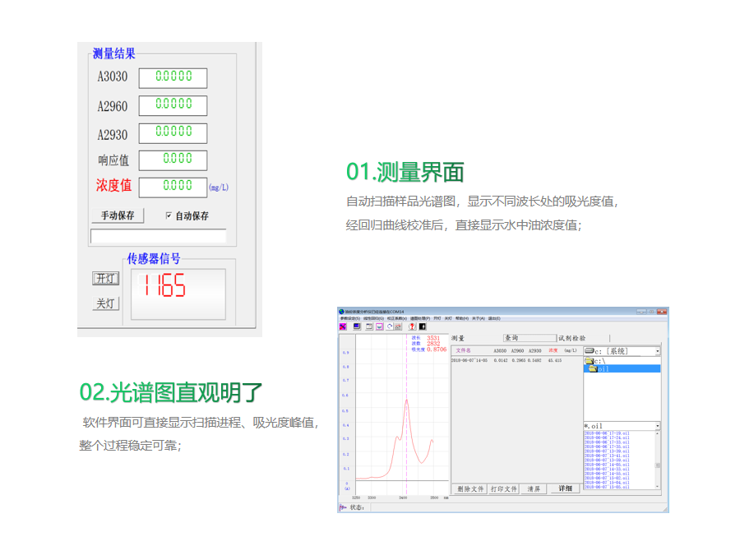Click the circular refresh arrow toolbar icon
Image resolution: width=740 pixels, height=560 pixels.
(390, 326)
